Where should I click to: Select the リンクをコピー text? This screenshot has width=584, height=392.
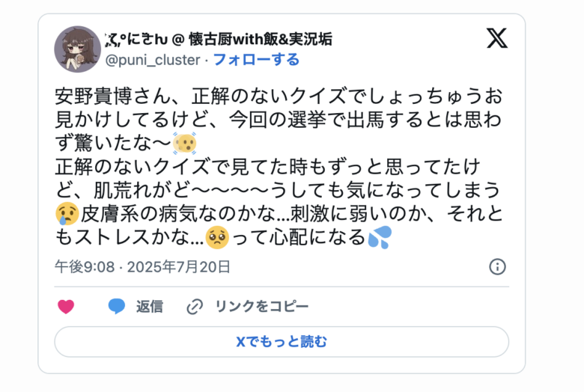point(261,306)
